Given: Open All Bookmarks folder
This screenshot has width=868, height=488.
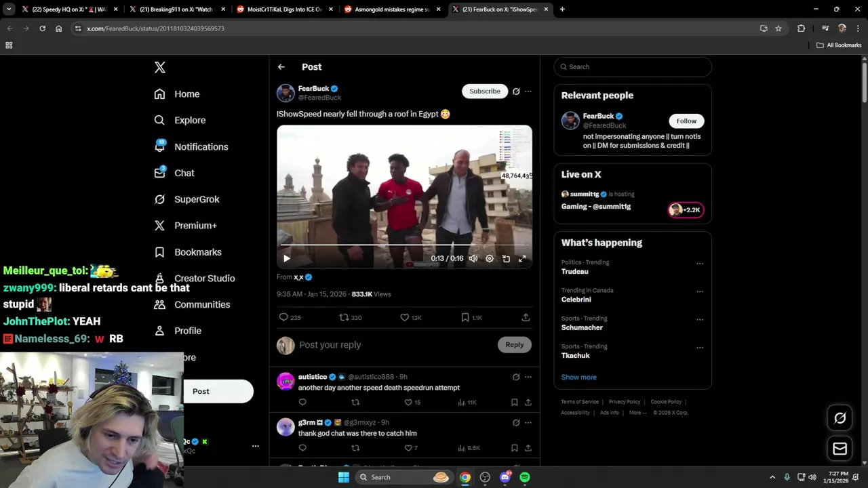Looking at the screenshot, I should (x=839, y=45).
